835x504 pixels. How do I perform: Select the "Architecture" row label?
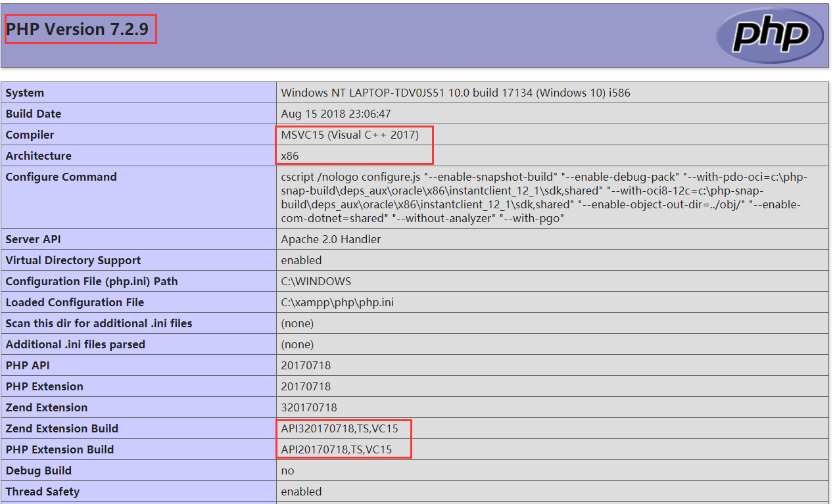pos(39,156)
